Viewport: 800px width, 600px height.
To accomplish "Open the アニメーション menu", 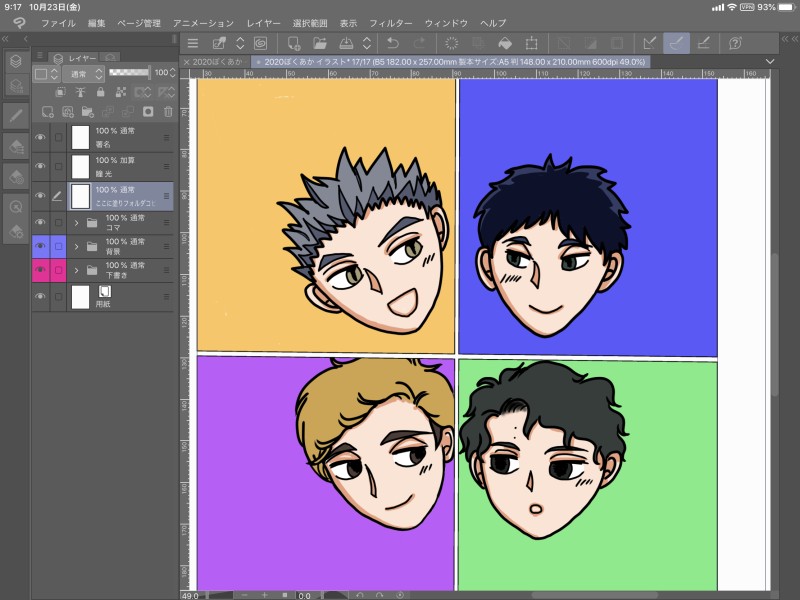I will pyautogui.click(x=203, y=23).
